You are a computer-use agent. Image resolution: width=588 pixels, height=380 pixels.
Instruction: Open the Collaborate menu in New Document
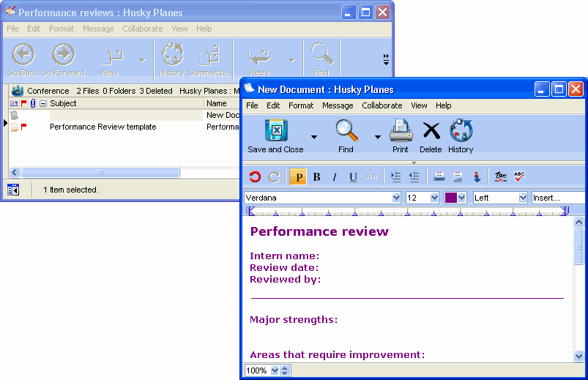(x=382, y=105)
